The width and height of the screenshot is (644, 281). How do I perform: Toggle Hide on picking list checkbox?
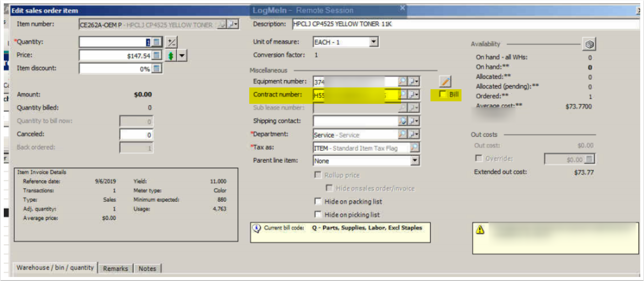pos(318,214)
